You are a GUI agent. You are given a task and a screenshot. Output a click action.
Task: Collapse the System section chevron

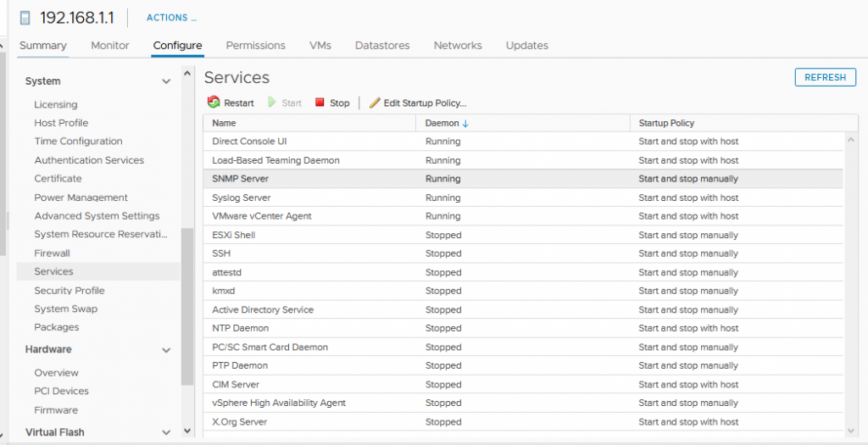166,81
